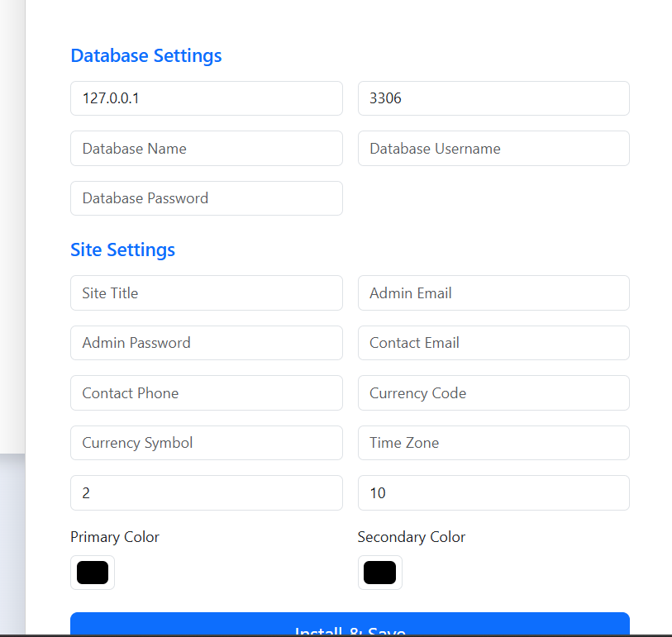Select the field containing the value 2

[206, 492]
